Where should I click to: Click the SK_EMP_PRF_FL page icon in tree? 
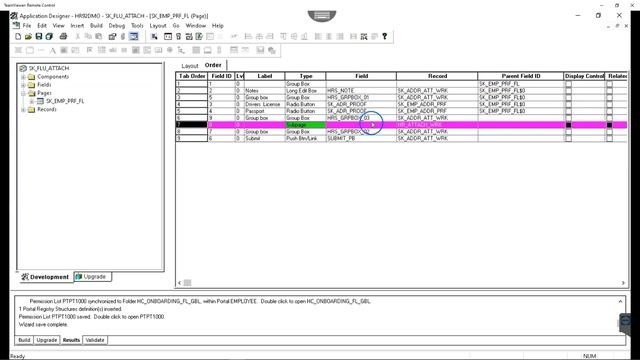tap(40, 101)
